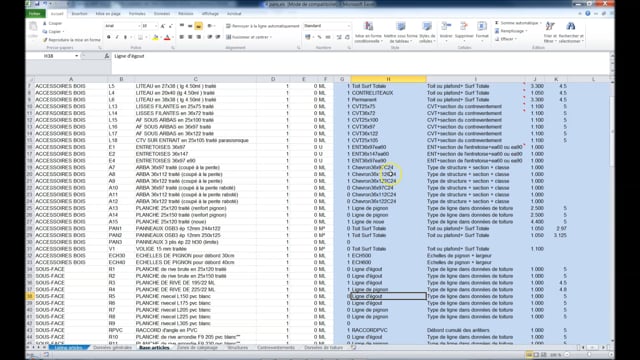Switch to the Données ribbon tab
The width and height of the screenshot is (640, 360).
162,13
